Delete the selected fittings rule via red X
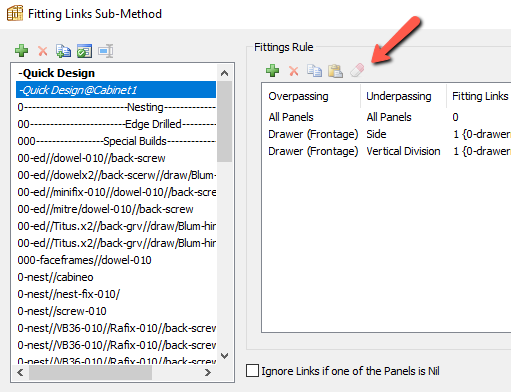Viewport: 511px width, 392px height. (294, 71)
